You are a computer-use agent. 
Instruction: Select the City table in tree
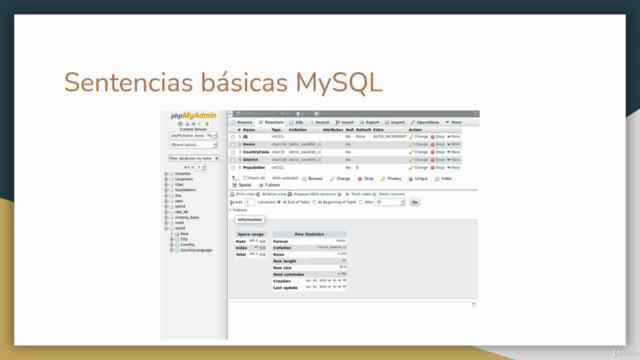[x=184, y=239]
